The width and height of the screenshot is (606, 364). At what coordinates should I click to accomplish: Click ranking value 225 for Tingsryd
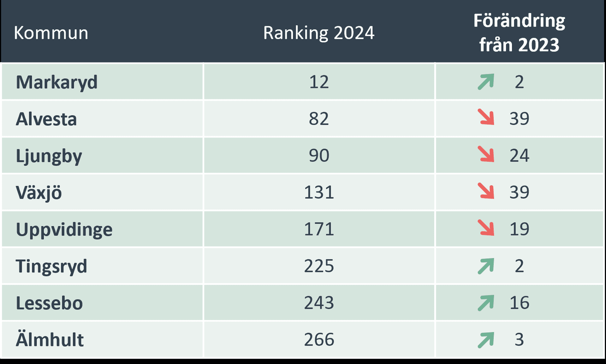point(319,266)
